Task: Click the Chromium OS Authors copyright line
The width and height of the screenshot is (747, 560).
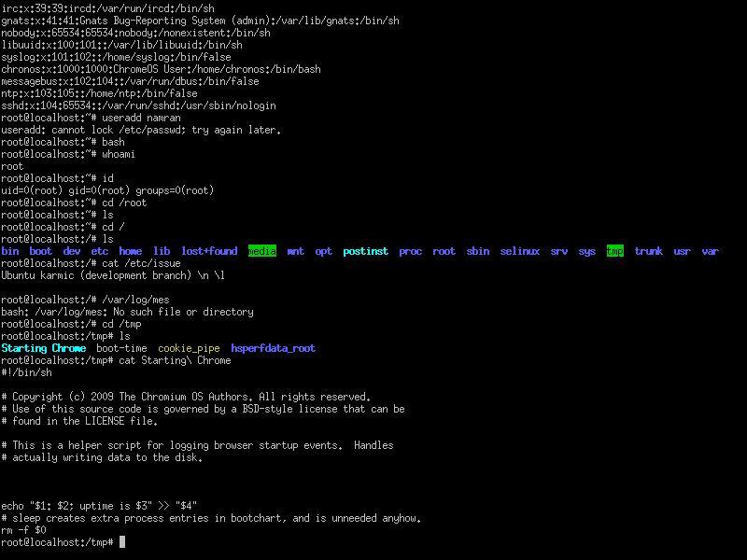Action: pyautogui.click(x=187, y=397)
